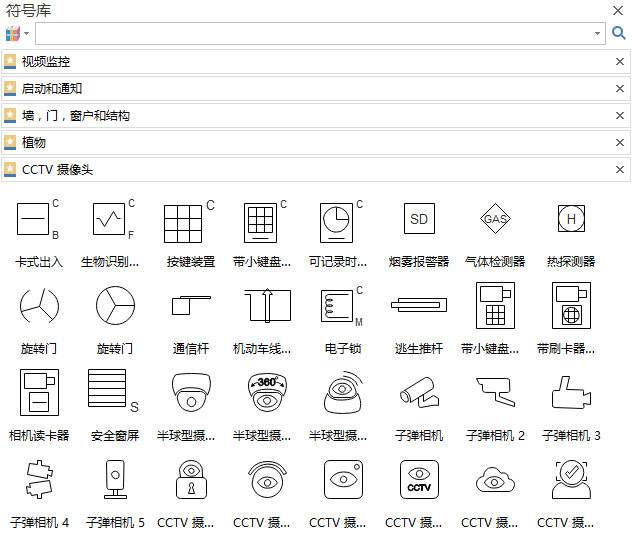Select the 相机读卡器 symbol
Viewport: 634px width, 542px height.
pos(39,392)
